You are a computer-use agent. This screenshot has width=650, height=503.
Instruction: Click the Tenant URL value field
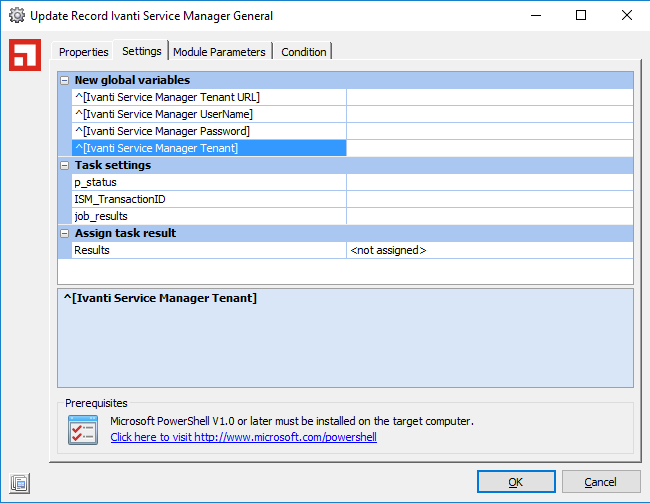point(490,97)
